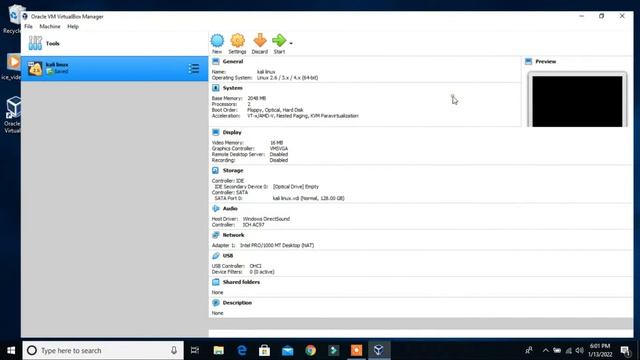Click the Video Memory 16 MB value
Screen dimensions: 640x360
tap(276, 142)
